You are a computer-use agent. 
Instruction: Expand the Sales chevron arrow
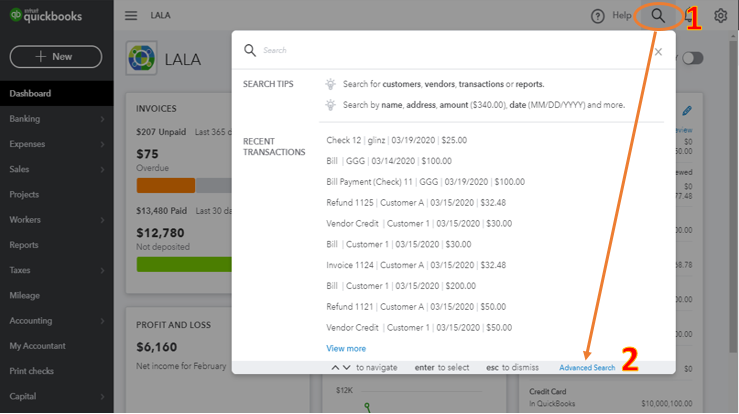[102, 170]
